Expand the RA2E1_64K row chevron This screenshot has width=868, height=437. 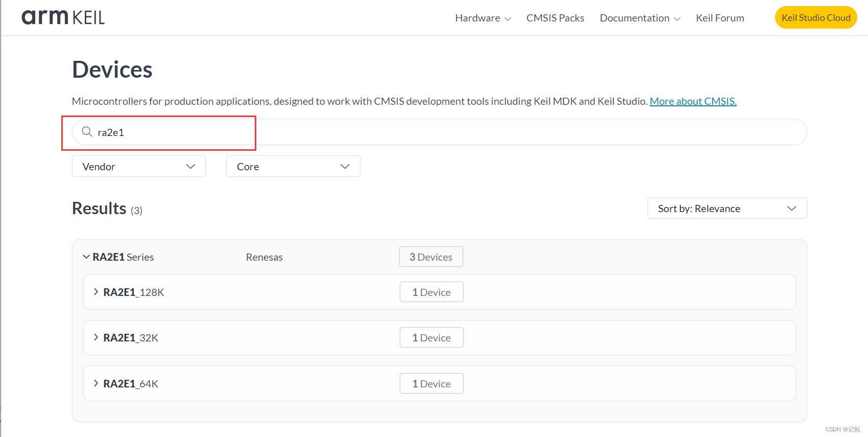[96, 383]
